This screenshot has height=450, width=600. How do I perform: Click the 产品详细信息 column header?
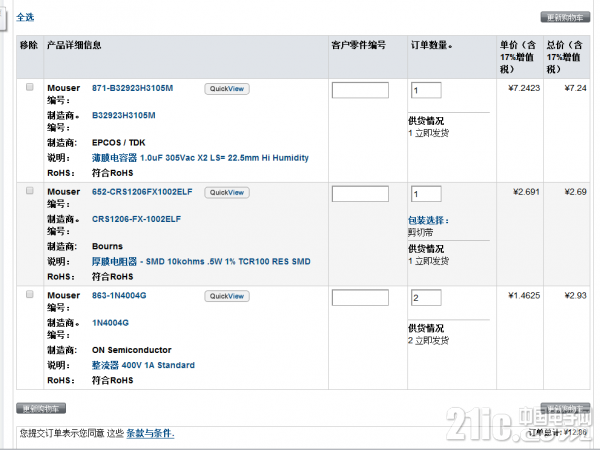(74, 45)
